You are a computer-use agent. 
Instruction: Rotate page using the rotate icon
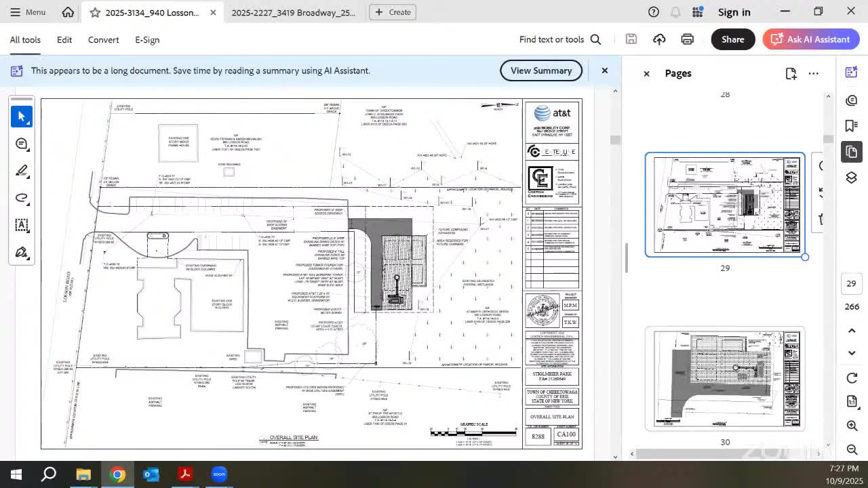pos(852,378)
